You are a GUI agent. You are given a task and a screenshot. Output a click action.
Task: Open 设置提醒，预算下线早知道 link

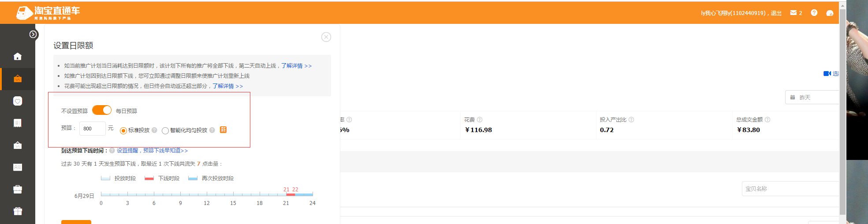pos(152,151)
